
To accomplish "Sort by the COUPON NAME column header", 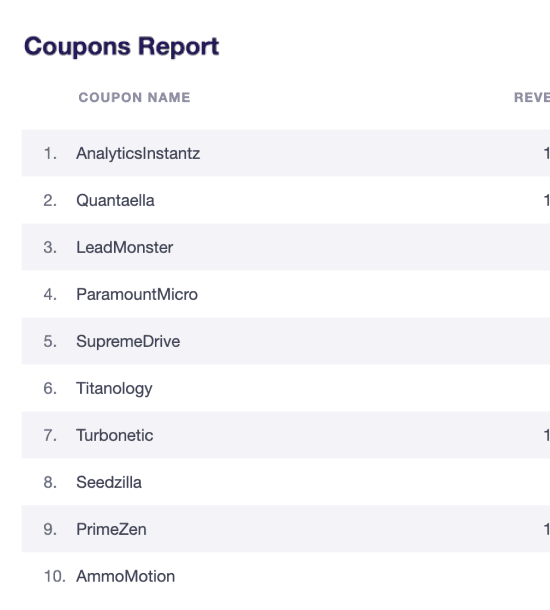I will click(x=135, y=97).
